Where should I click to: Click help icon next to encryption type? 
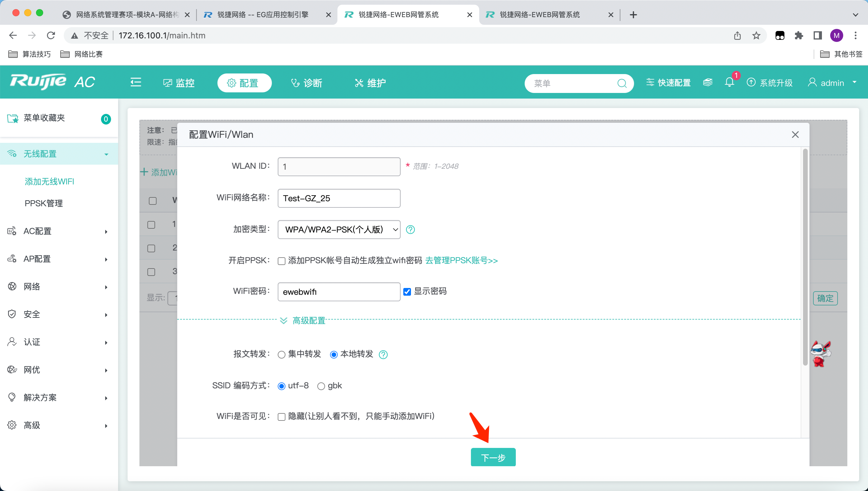410,230
